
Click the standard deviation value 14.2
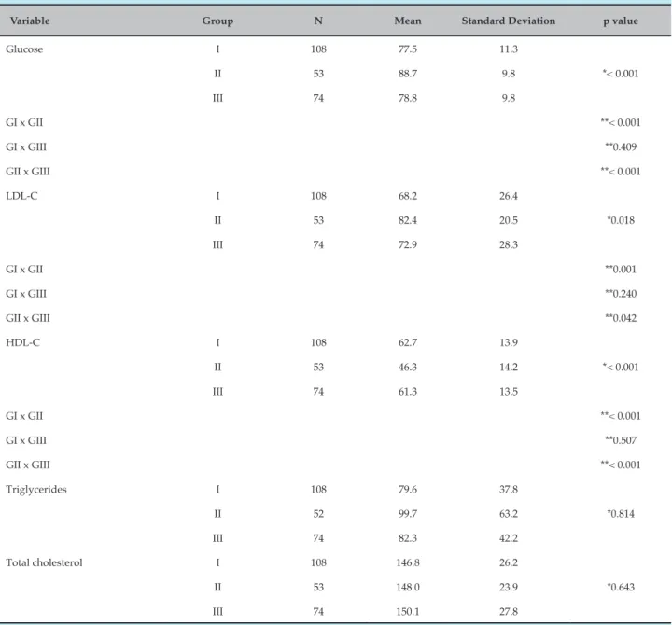[509, 367]
